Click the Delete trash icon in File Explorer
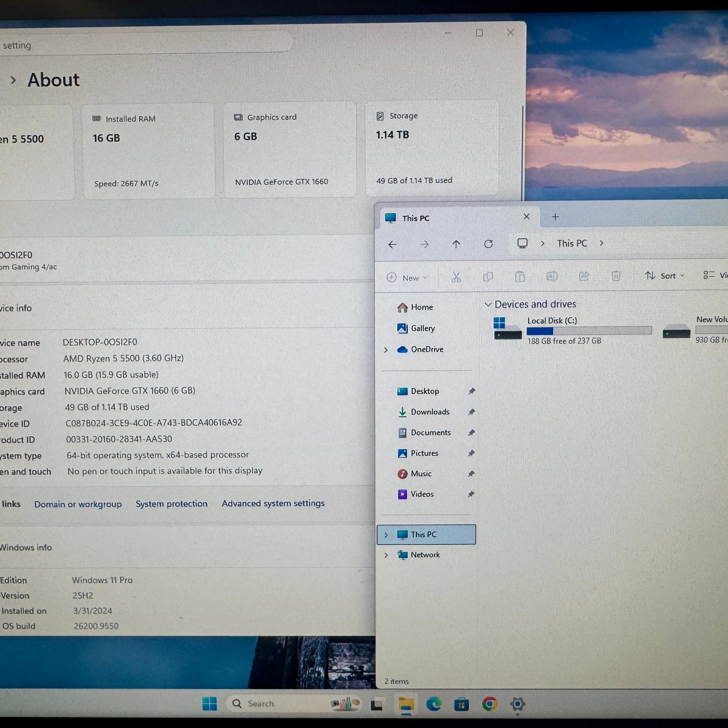The height and width of the screenshot is (728, 728). coord(616,276)
